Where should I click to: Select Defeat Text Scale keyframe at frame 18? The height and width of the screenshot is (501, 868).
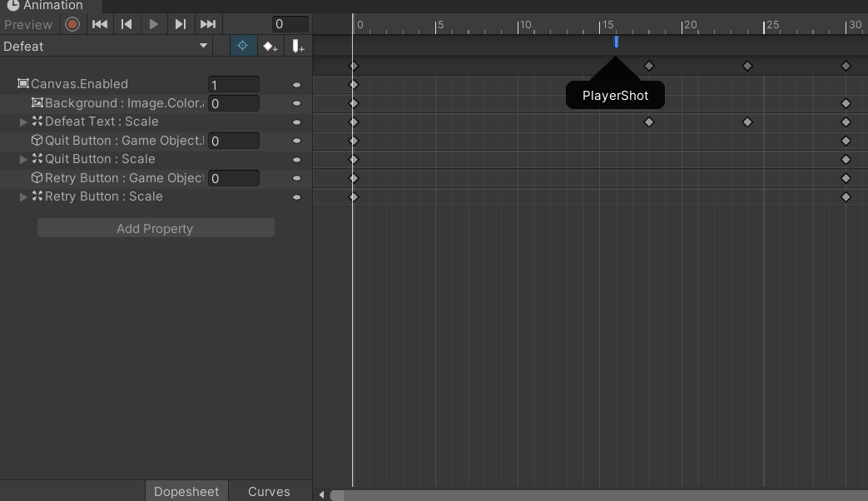click(649, 122)
